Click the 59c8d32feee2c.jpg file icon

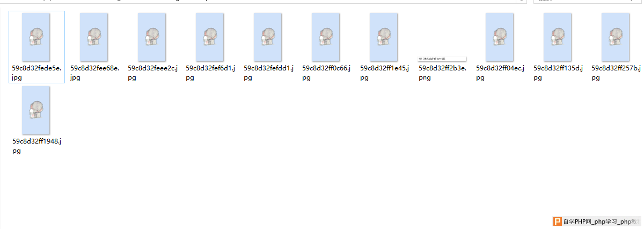(152, 37)
